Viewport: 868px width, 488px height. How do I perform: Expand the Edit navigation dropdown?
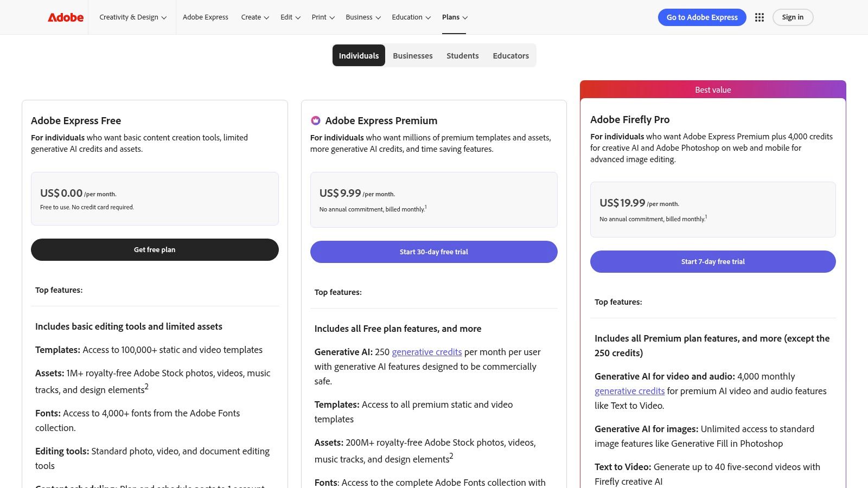pyautogui.click(x=290, y=17)
